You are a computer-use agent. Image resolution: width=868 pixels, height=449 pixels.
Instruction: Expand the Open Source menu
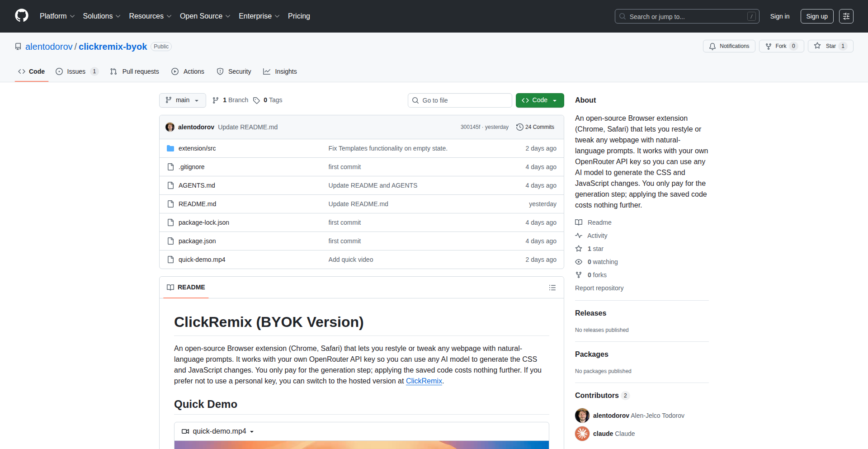click(205, 16)
